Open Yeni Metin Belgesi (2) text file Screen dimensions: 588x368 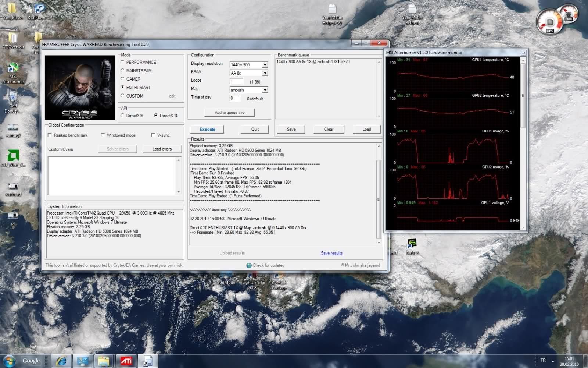click(332, 15)
